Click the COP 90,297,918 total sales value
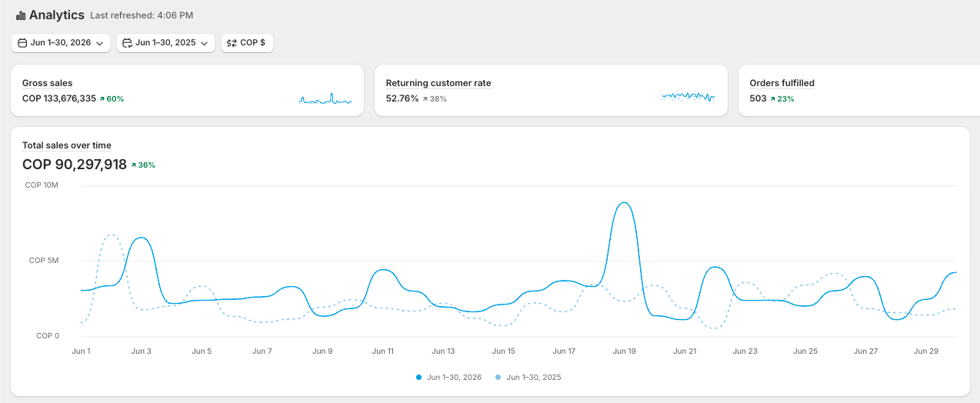Viewport: 980px width, 403px height. 75,165
